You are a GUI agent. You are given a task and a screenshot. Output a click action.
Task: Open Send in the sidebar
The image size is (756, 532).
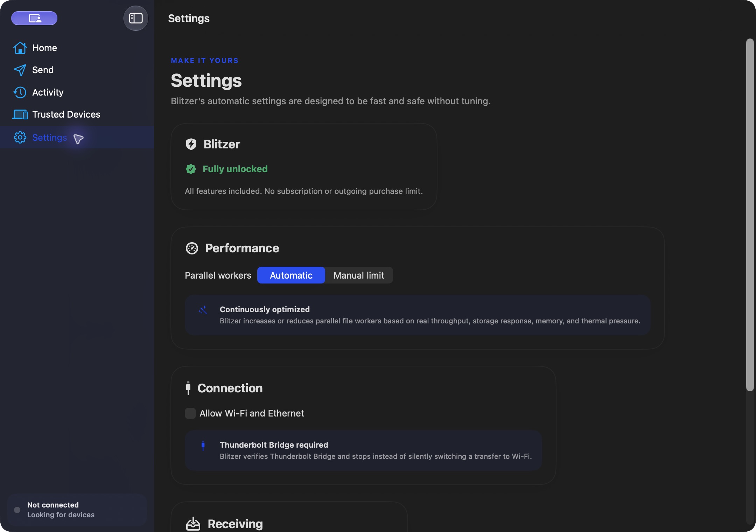77,70
